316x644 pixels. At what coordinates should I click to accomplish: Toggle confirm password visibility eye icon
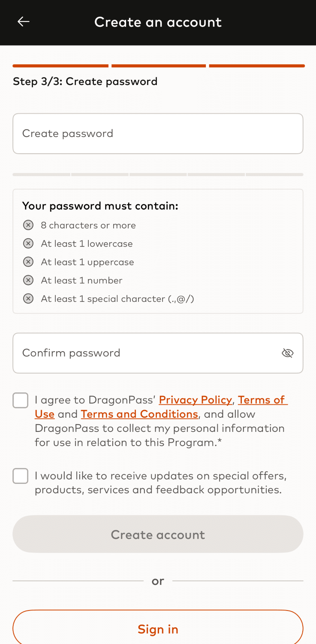click(287, 353)
